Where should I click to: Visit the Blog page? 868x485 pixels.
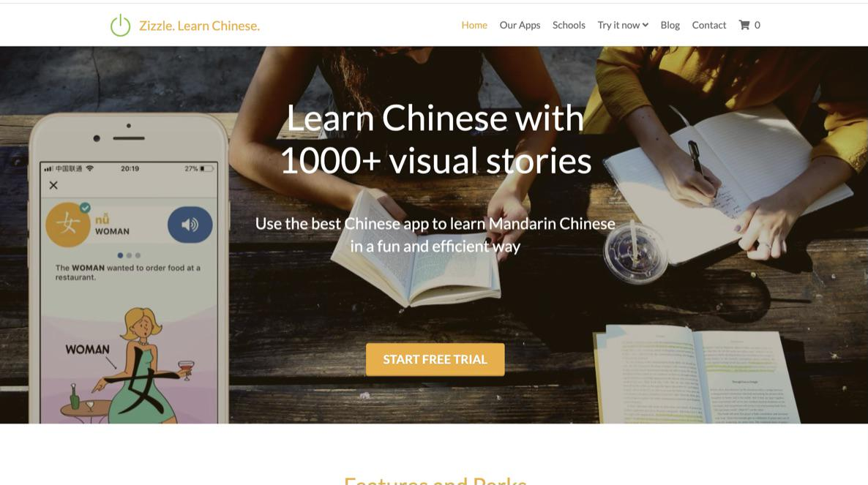(x=670, y=25)
